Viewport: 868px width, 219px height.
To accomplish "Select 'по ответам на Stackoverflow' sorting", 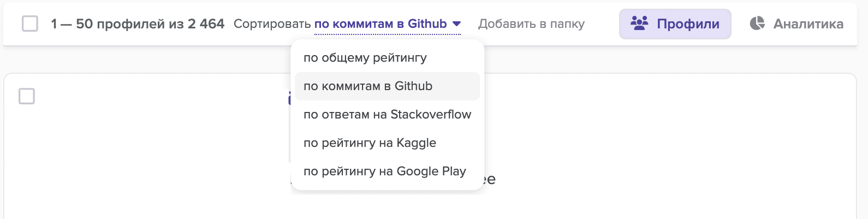I will point(387,115).
